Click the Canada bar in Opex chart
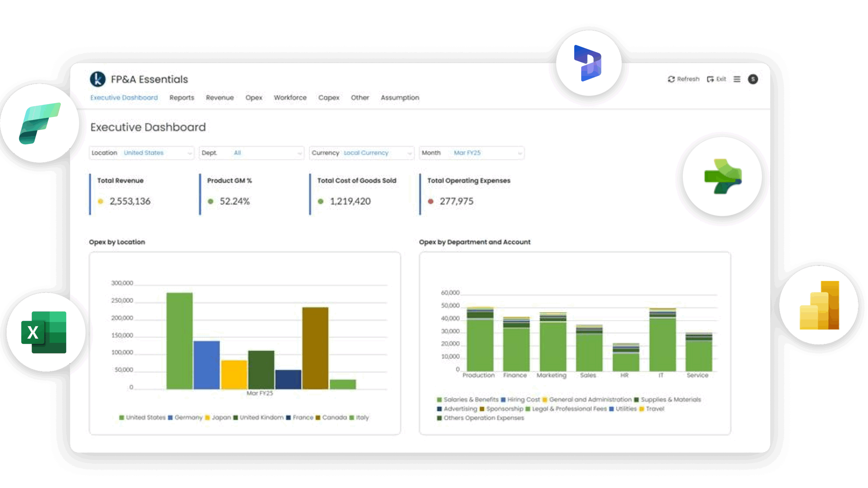Screen dimensions: 868x488 (x=315, y=348)
